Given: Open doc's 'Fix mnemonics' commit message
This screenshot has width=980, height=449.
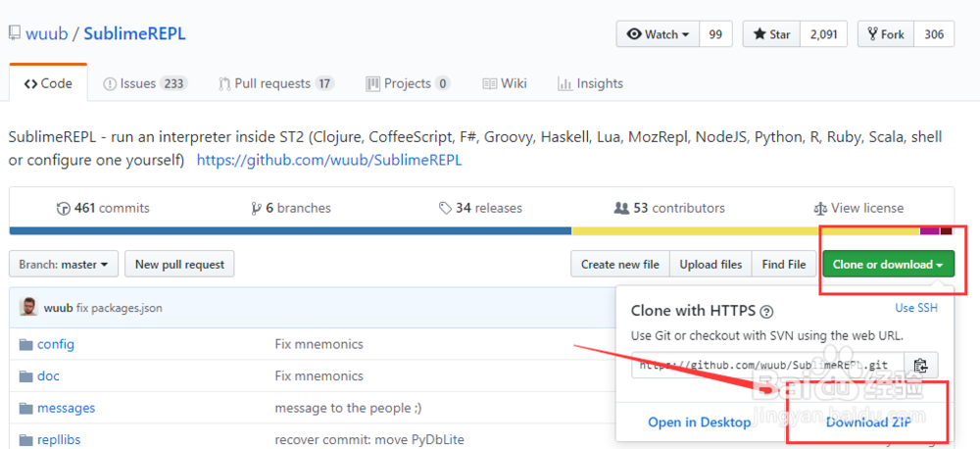Looking at the screenshot, I should point(318,375).
